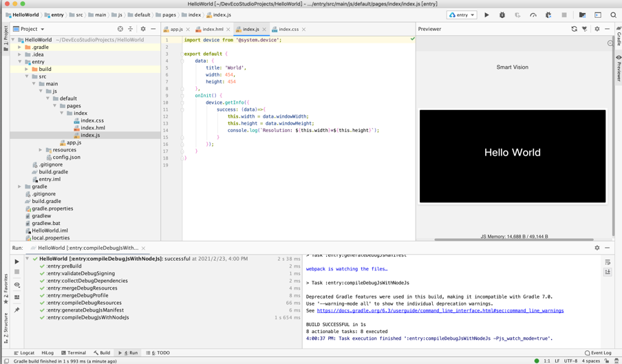The image size is (622, 364).
Task: Close the index.js editor tab
Action: click(264, 30)
